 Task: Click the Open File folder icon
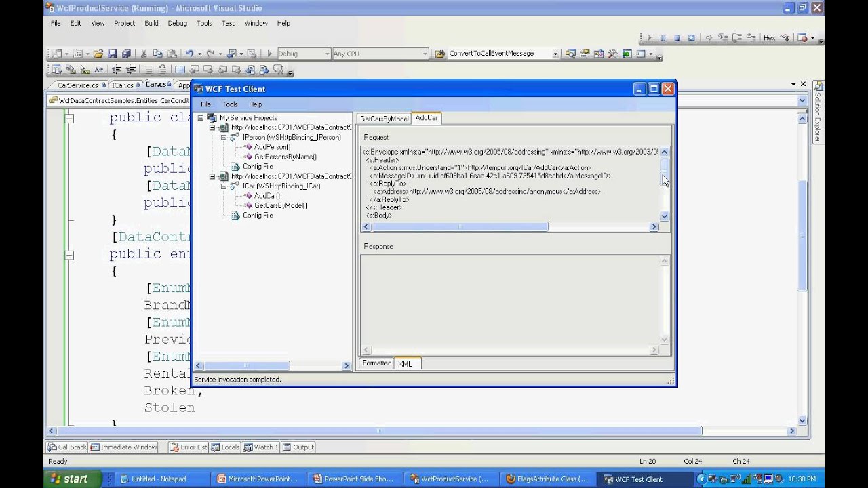98,54
